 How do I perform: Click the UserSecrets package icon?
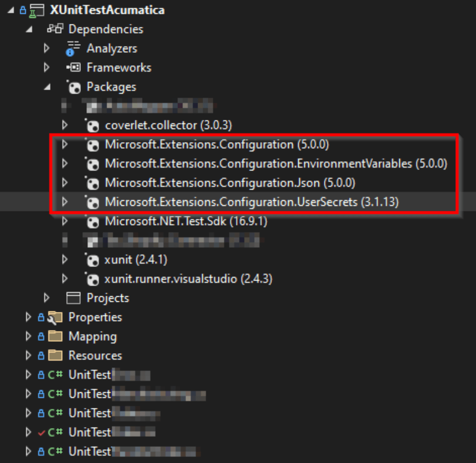(x=92, y=203)
